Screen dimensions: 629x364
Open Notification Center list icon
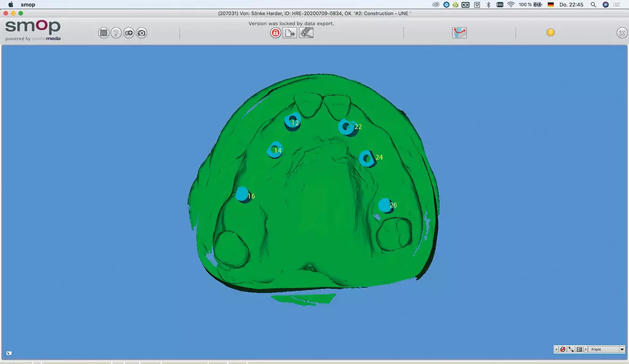[x=617, y=5]
